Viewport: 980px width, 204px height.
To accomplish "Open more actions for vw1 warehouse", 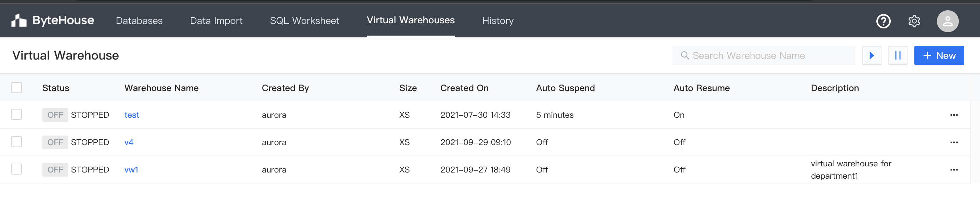I will tap(953, 170).
